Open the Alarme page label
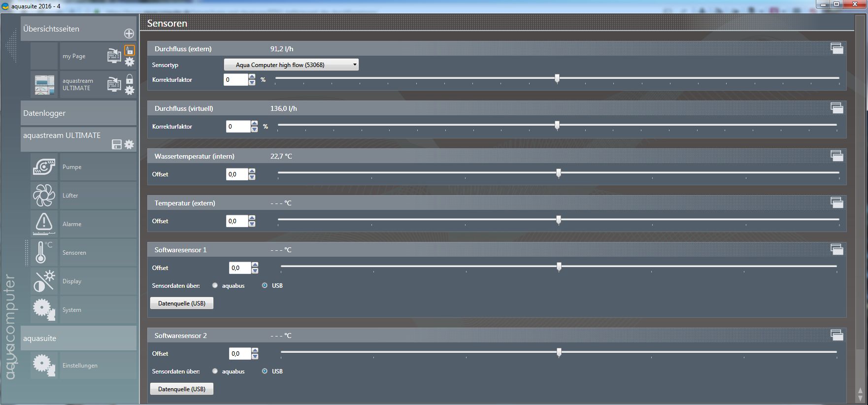868x405 pixels. coord(72,224)
